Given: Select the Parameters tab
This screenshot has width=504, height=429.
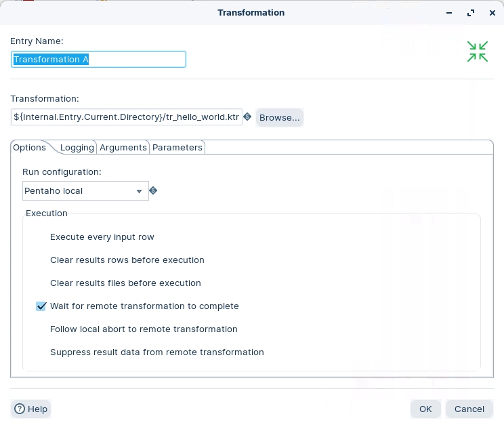Looking at the screenshot, I should [177, 148].
